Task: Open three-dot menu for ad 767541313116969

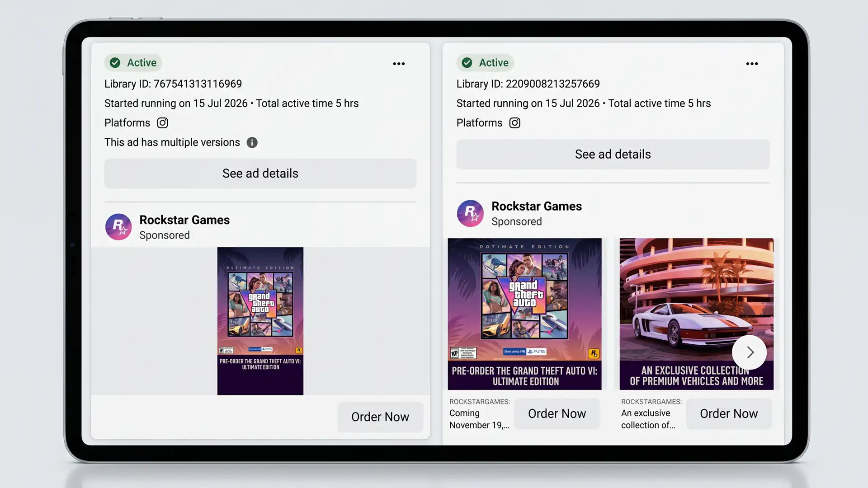Action: (399, 64)
